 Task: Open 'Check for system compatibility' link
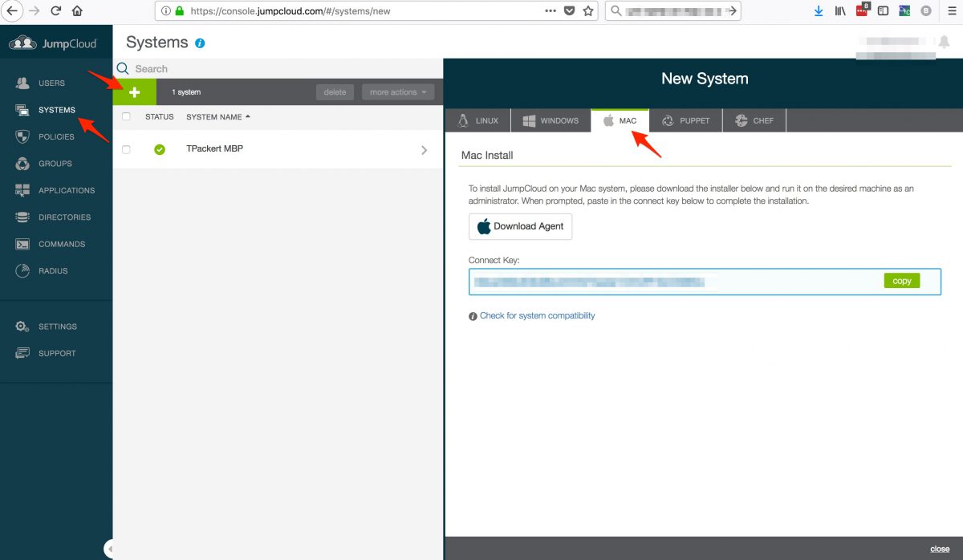[x=536, y=315]
